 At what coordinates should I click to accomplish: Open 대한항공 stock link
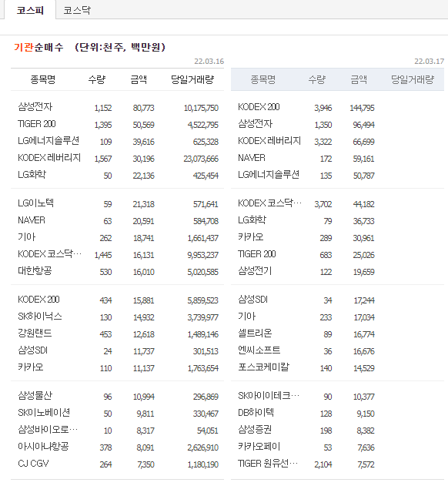coord(35,271)
